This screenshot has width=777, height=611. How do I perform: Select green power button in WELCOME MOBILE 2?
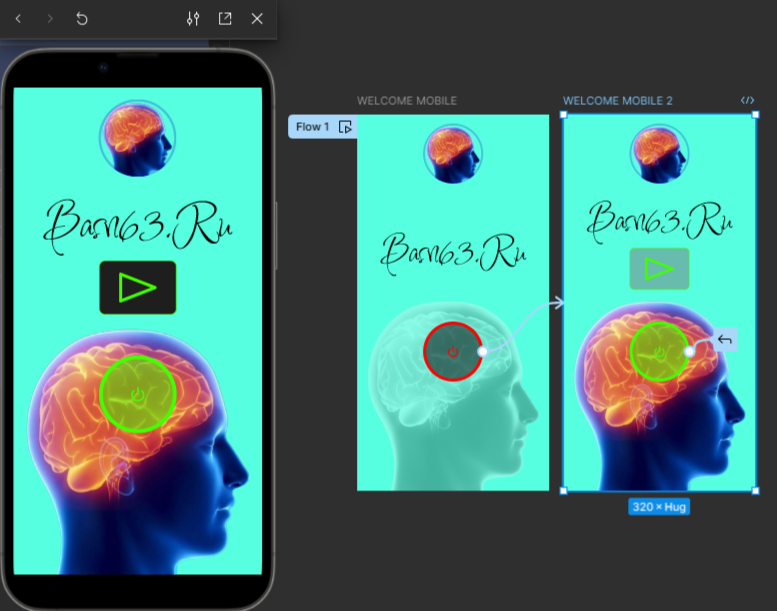660,352
